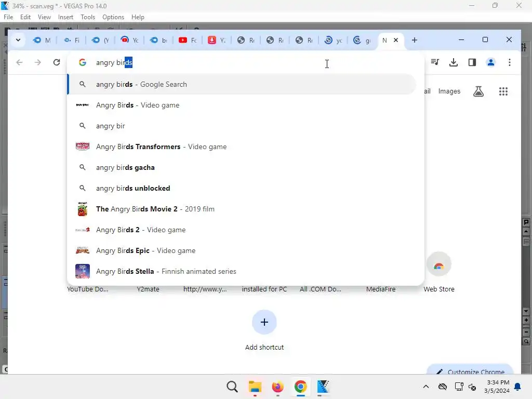Click the taskbar clock 3:34 PM

pos(498,382)
